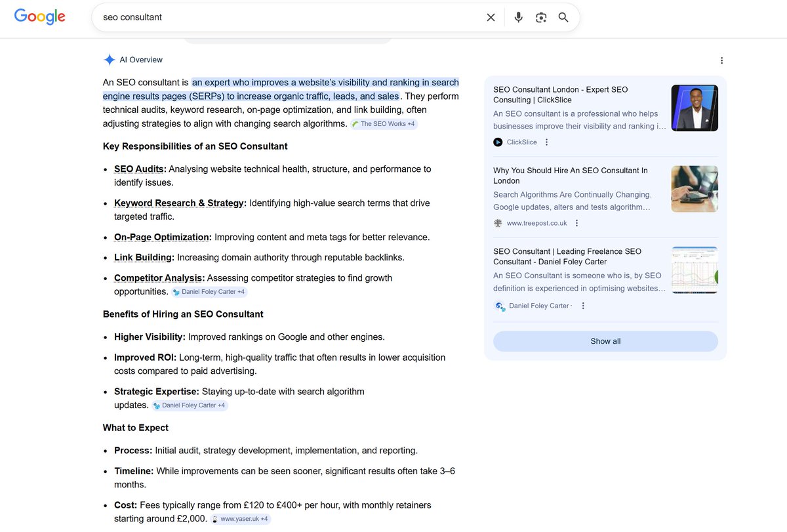The width and height of the screenshot is (787, 532).
Task: Click Competitor Analysis underlined term
Action: 159,278
